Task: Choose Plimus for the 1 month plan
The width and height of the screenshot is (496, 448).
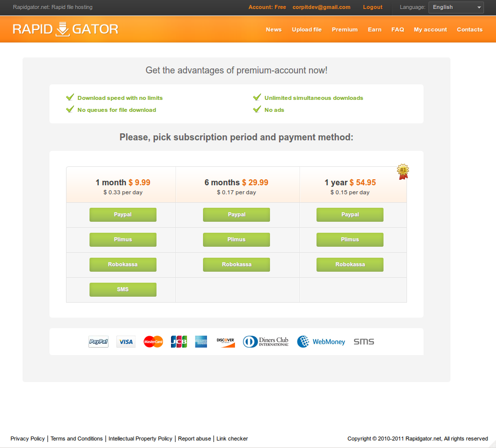Action: [x=122, y=239]
